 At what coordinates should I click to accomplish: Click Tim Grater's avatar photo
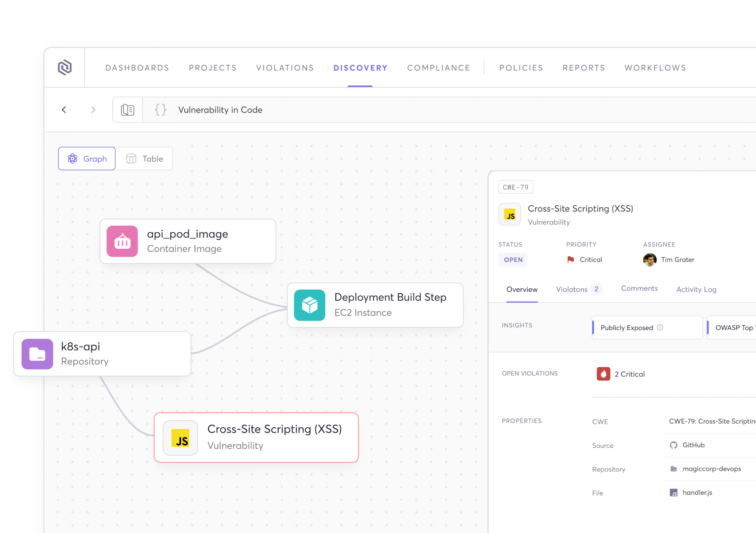pos(649,260)
